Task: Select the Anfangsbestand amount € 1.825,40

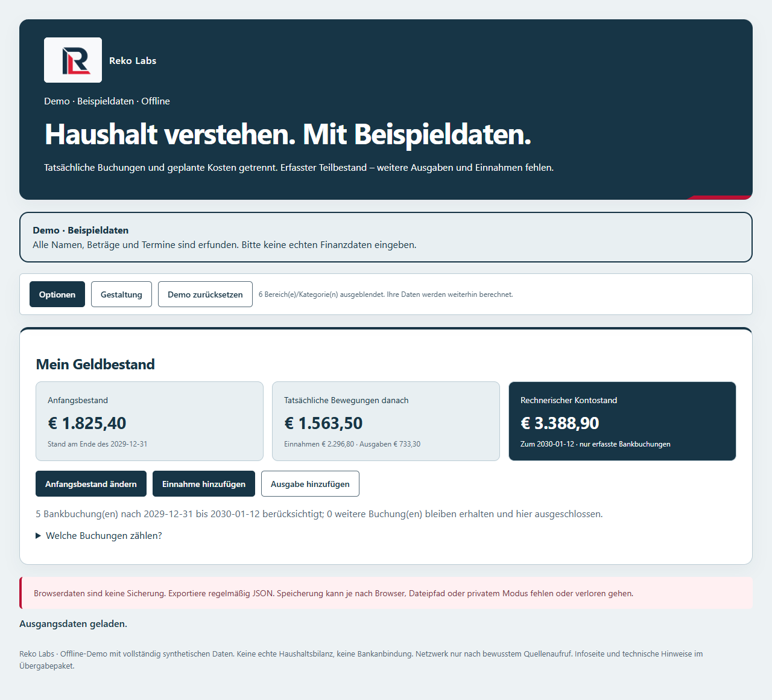Action: click(87, 423)
